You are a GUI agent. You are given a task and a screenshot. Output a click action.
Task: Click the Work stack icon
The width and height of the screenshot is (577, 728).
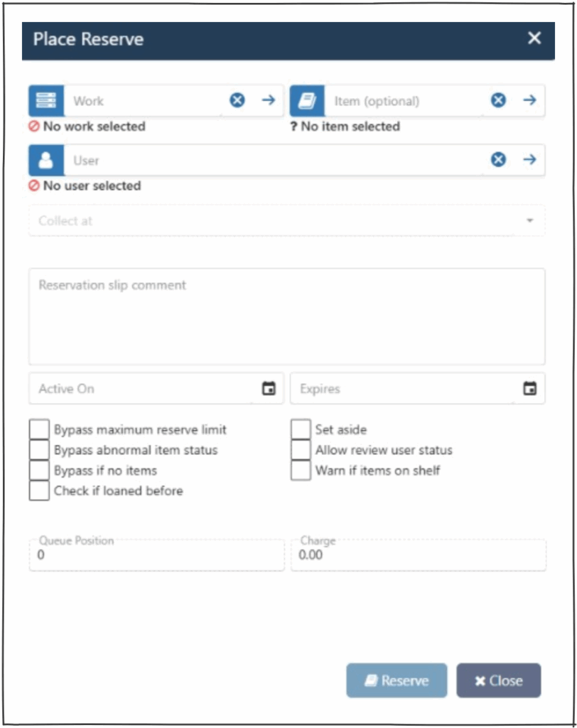pyautogui.click(x=46, y=101)
